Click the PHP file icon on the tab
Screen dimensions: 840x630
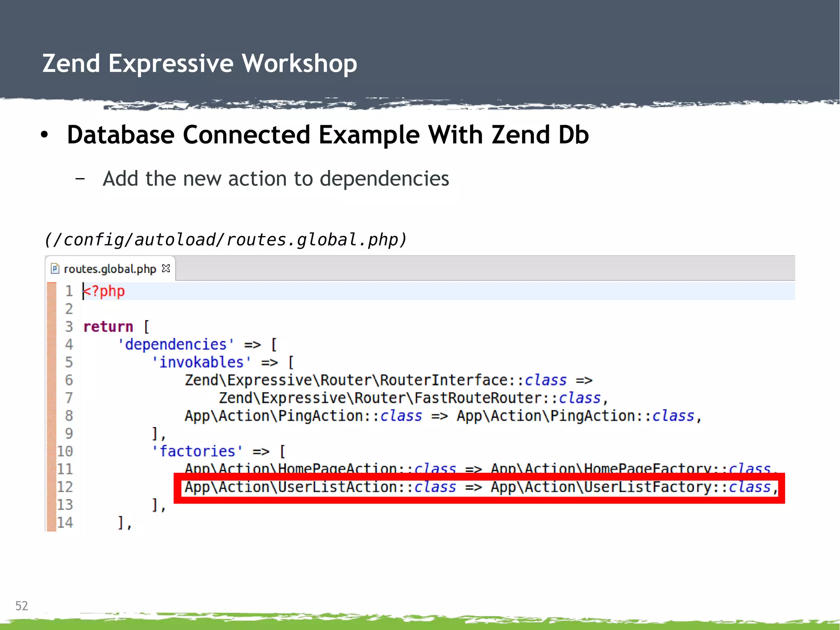pyautogui.click(x=55, y=269)
